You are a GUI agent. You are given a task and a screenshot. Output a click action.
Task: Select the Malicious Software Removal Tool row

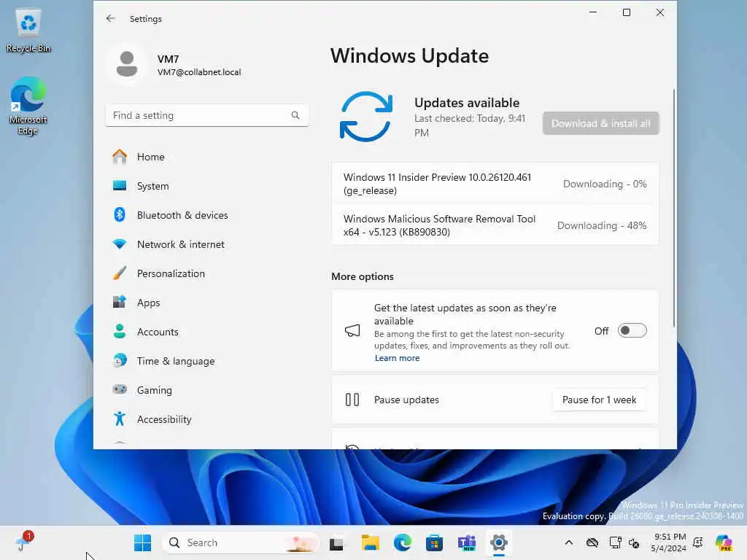point(495,225)
